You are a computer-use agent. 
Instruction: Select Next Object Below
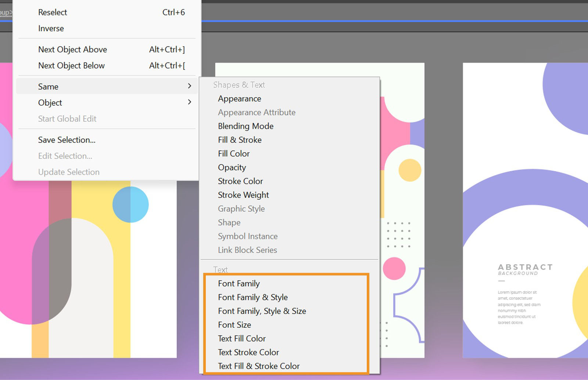[x=71, y=65]
